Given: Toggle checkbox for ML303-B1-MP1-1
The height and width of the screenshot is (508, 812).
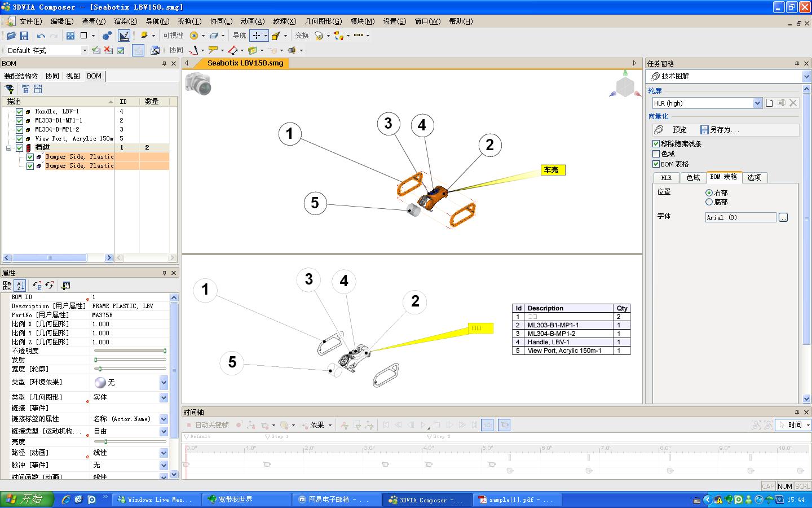Looking at the screenshot, I should point(20,121).
